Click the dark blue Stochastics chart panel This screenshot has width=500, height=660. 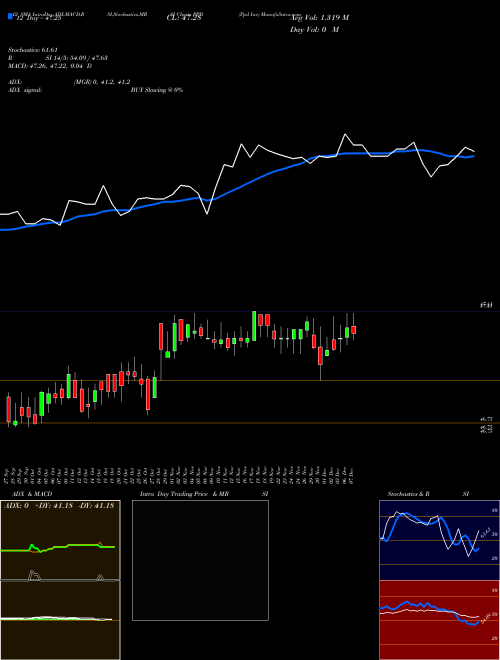[439, 540]
